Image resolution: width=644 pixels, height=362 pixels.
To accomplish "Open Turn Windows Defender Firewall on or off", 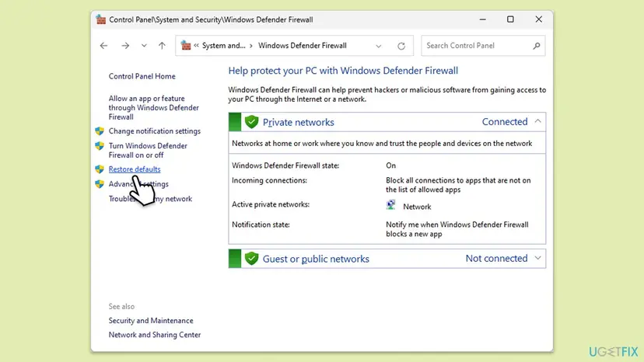I will pos(148,150).
